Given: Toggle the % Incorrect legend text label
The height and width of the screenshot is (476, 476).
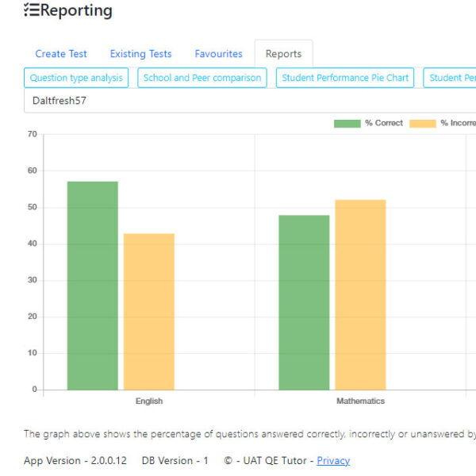Looking at the screenshot, I should click(x=458, y=123).
